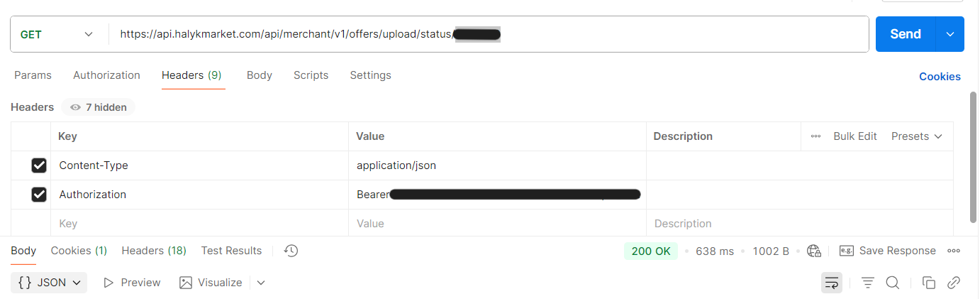Open the Cookies link

pos(940,77)
